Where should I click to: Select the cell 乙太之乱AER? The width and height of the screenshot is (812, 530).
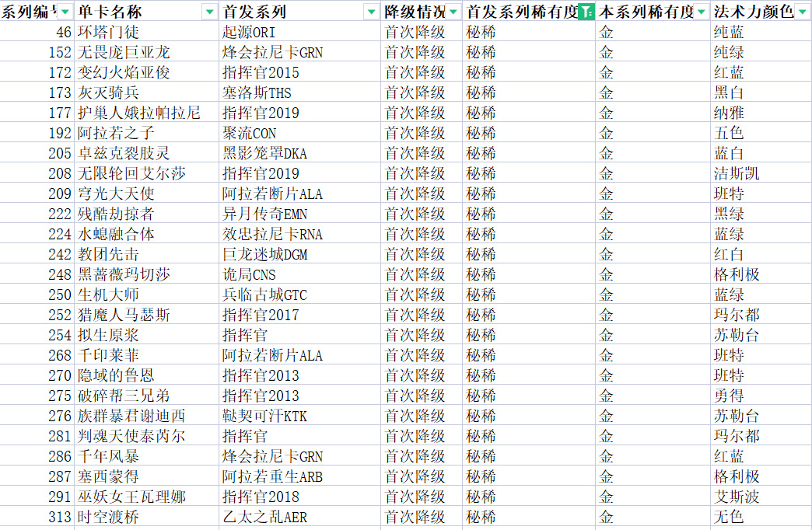pyautogui.click(x=300, y=517)
